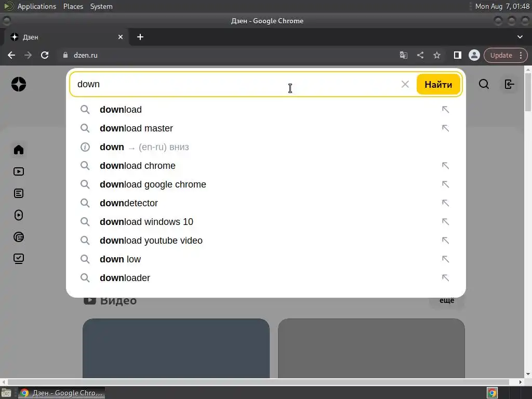The height and width of the screenshot is (399, 532).
Task: Click the yellow Найти button
Action: click(x=438, y=85)
